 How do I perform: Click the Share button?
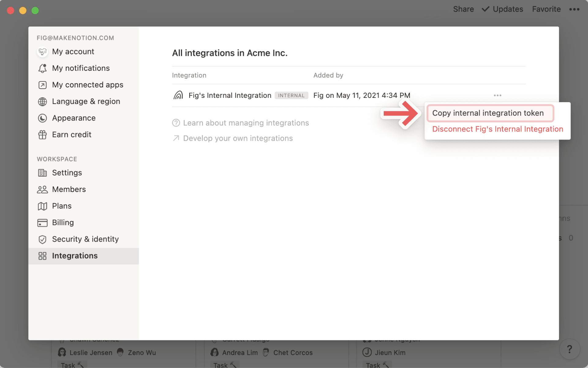[x=463, y=9]
